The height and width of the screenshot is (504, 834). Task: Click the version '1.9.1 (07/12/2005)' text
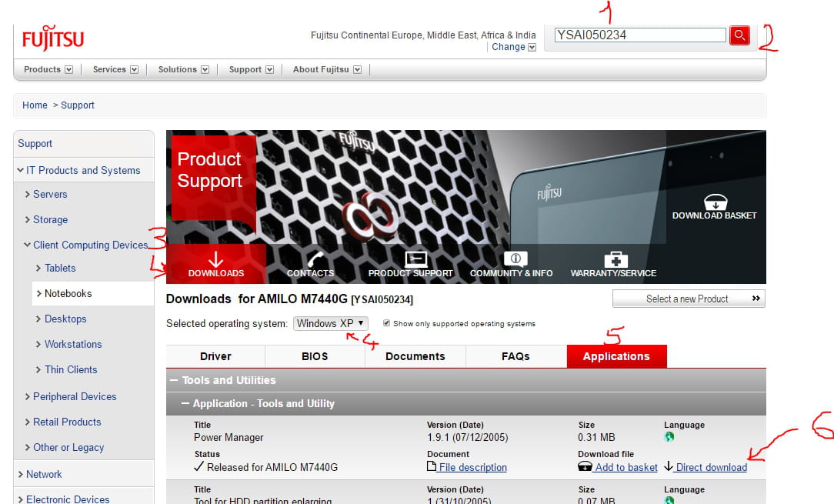(468, 438)
